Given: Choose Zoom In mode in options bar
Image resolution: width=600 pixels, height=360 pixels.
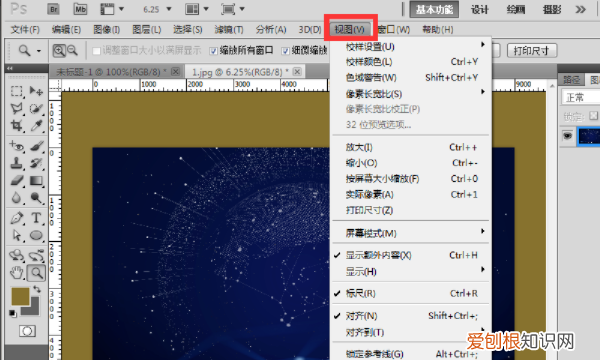Looking at the screenshot, I should click(x=59, y=50).
